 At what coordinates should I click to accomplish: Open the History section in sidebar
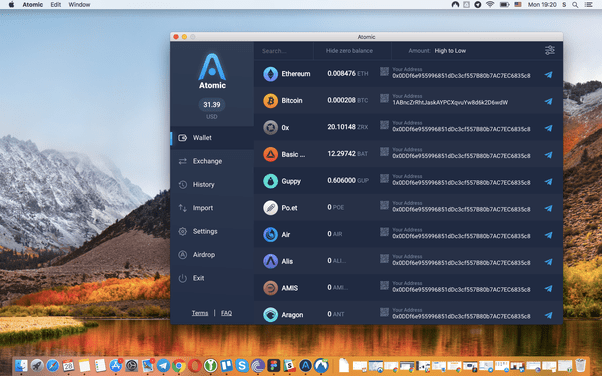[x=212, y=184]
